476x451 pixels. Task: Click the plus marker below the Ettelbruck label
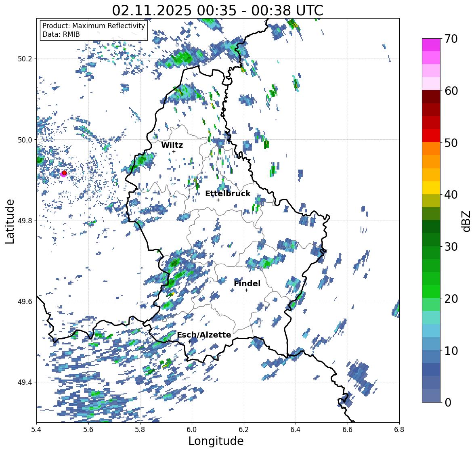[218, 200]
